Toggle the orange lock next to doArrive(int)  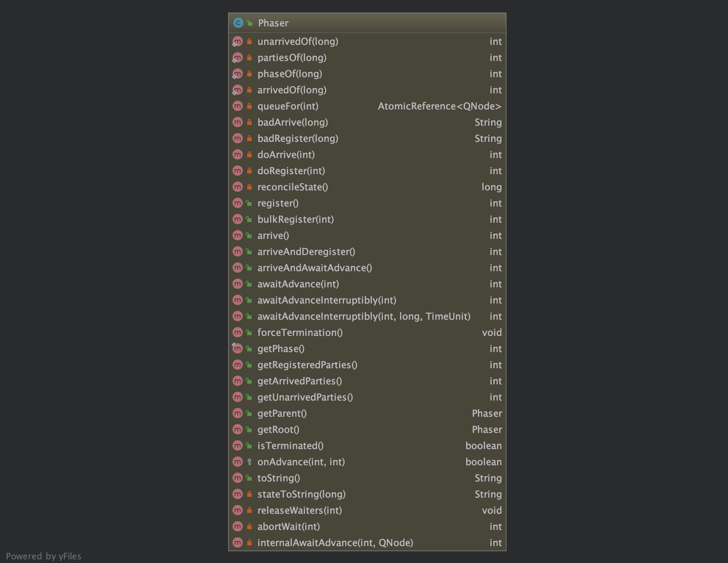pyautogui.click(x=249, y=155)
